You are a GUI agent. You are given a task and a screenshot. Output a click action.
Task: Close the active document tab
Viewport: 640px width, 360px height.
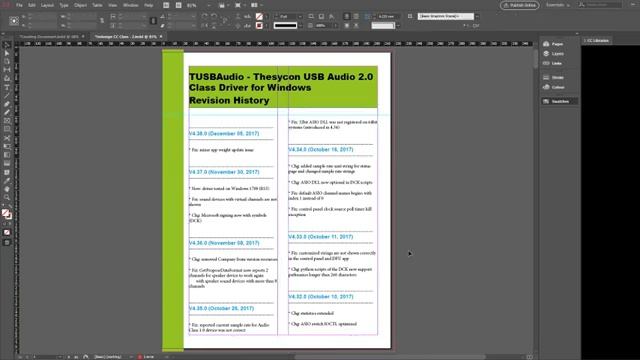pos(161,36)
